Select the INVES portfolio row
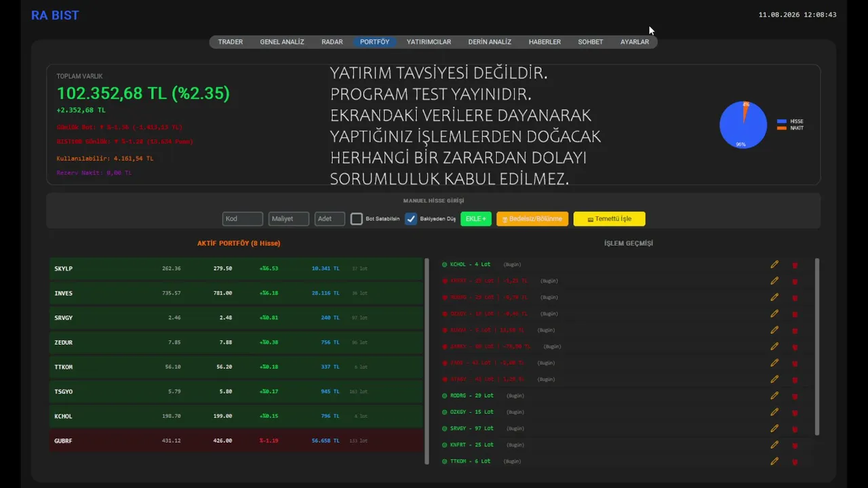Viewport: 868px width, 488px height. (236, 293)
